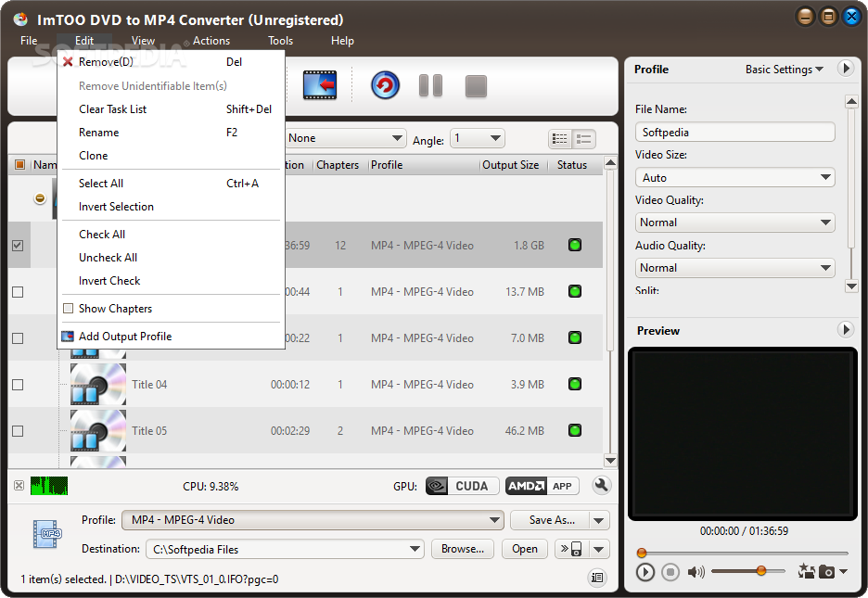Click the NVIDIA CUDA GPU button
Viewport: 868px width, 598px height.
pos(462,486)
